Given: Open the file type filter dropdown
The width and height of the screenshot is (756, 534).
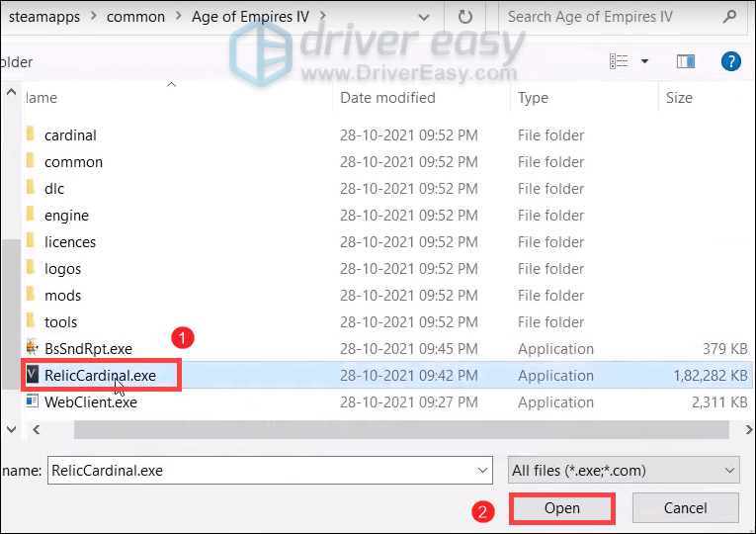Looking at the screenshot, I should click(x=624, y=471).
